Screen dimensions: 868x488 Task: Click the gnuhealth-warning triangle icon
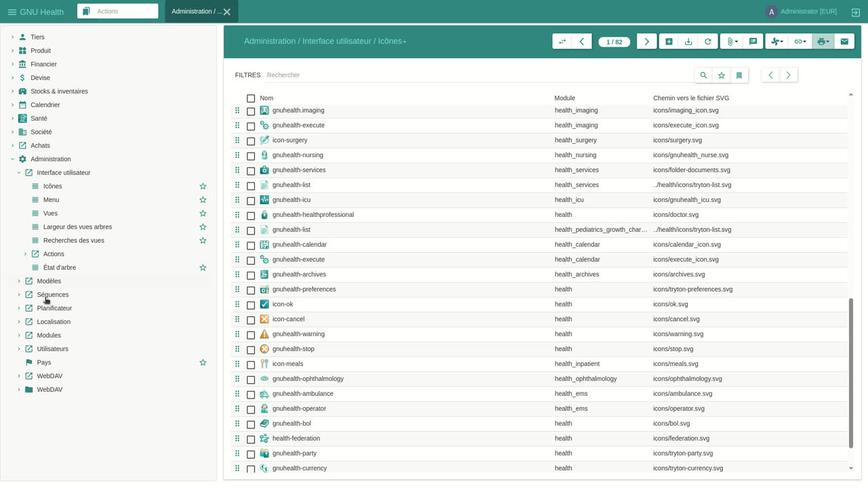[x=264, y=334]
